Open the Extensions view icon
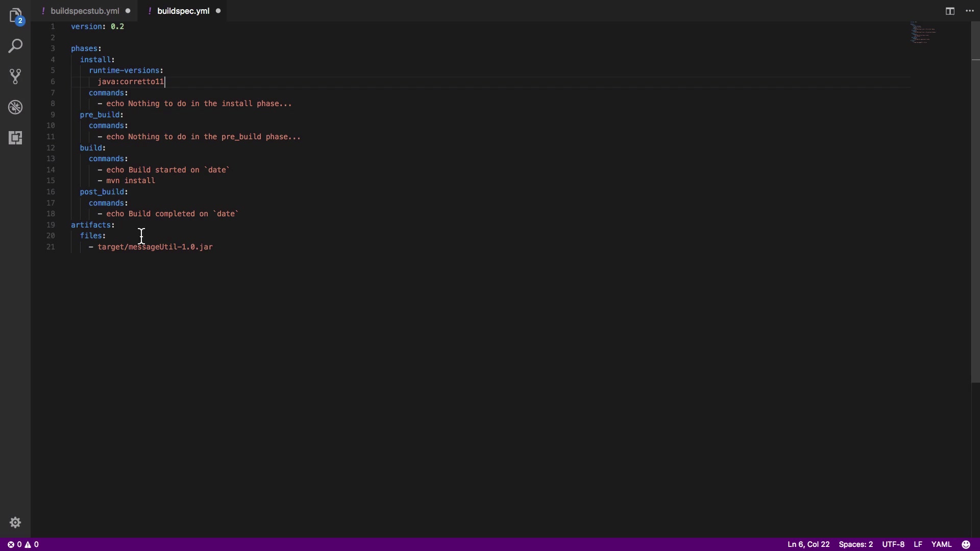This screenshot has width=980, height=551. click(15, 138)
